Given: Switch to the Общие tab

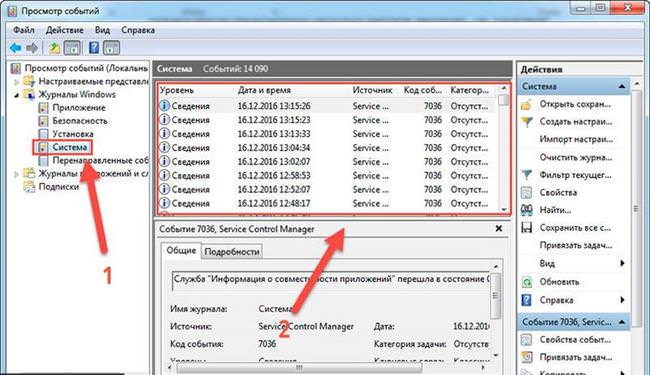Looking at the screenshot, I should (x=181, y=251).
